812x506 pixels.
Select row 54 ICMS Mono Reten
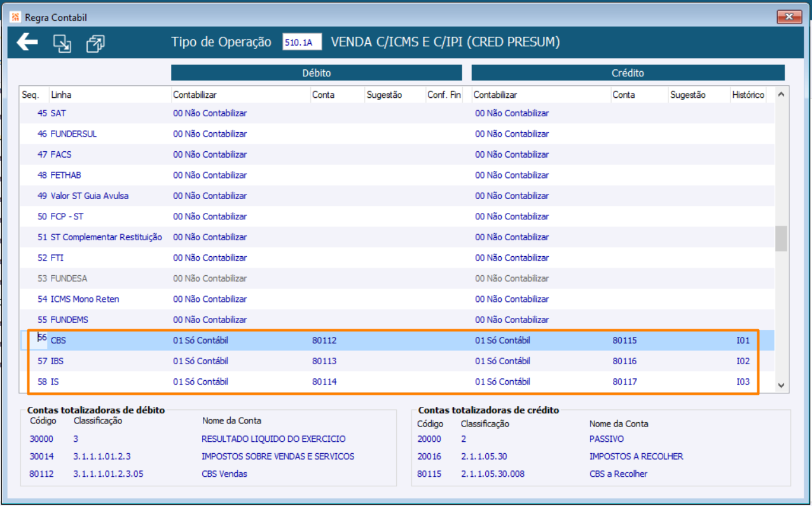397,299
